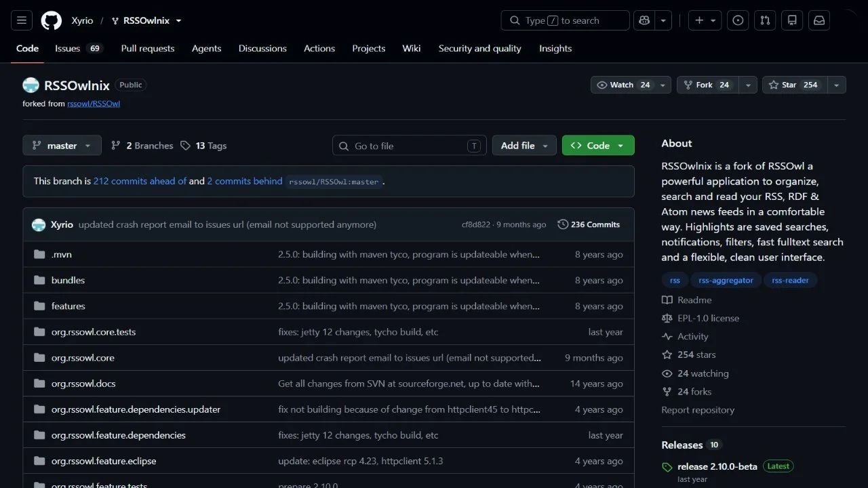Image resolution: width=868 pixels, height=488 pixels.
Task: Select the rss-aggregator topic tag
Action: tap(726, 281)
